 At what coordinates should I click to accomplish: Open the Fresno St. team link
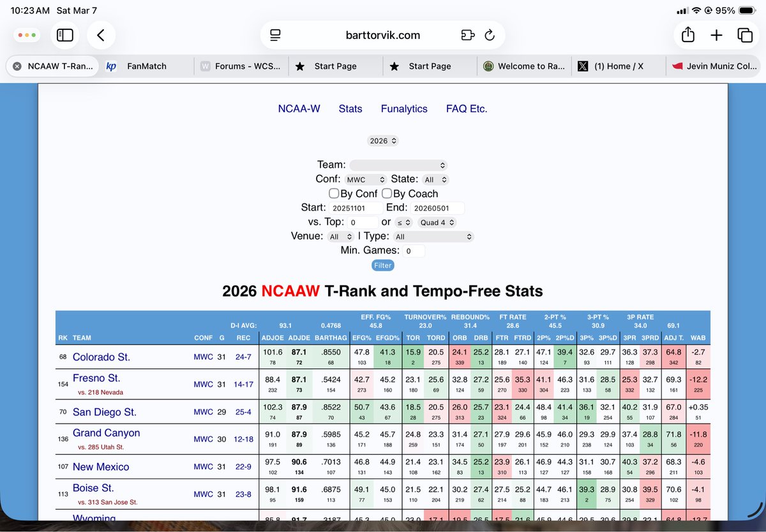pyautogui.click(x=96, y=378)
